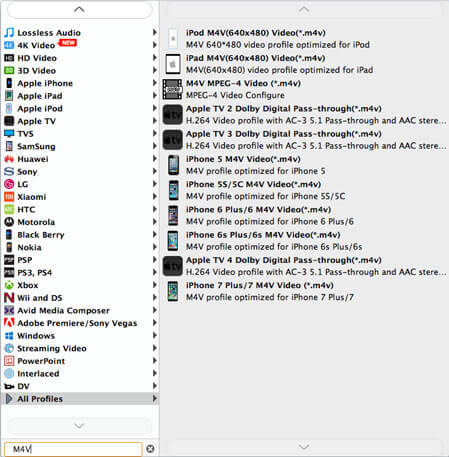
Task: Click the M4V search input field
Action: coord(73,449)
